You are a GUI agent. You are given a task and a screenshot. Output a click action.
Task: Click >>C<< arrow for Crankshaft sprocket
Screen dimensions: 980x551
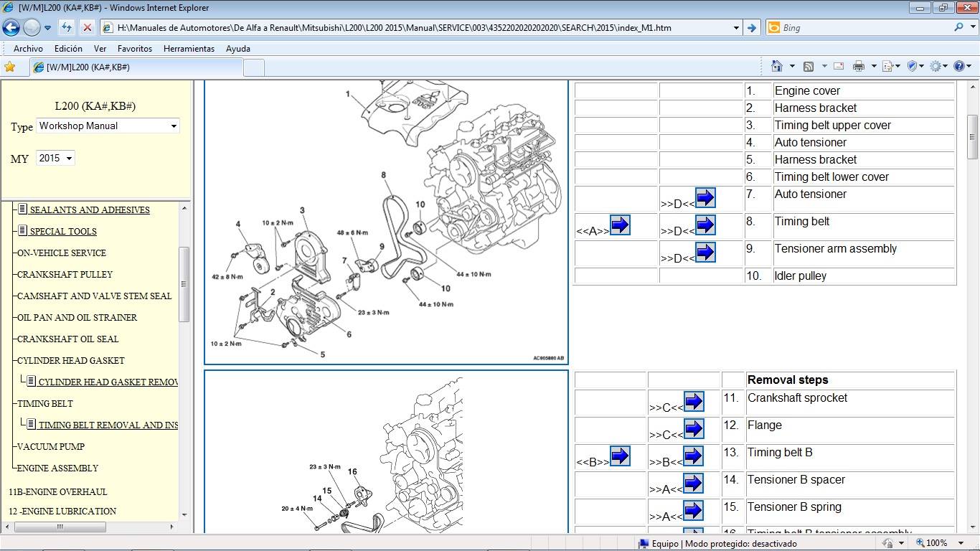[693, 401]
